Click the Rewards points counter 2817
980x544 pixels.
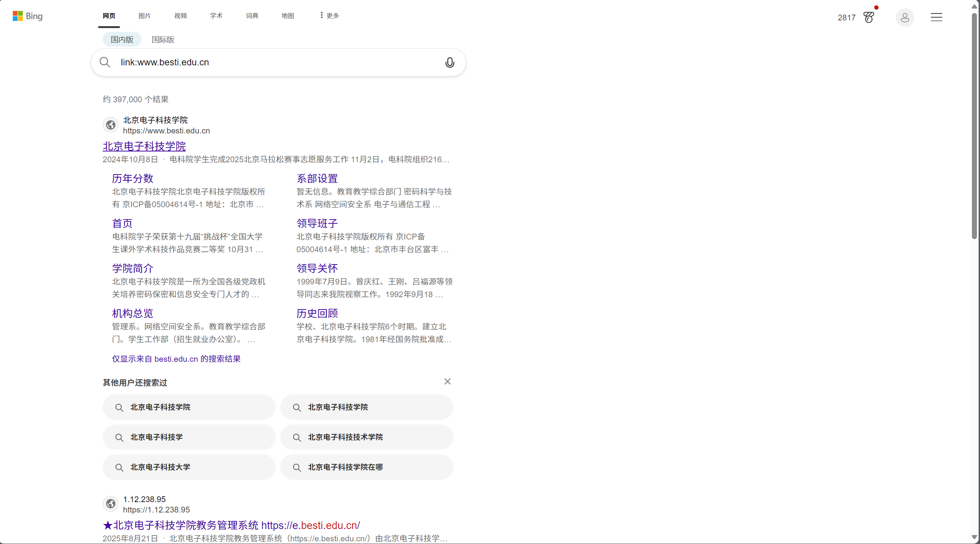point(846,17)
